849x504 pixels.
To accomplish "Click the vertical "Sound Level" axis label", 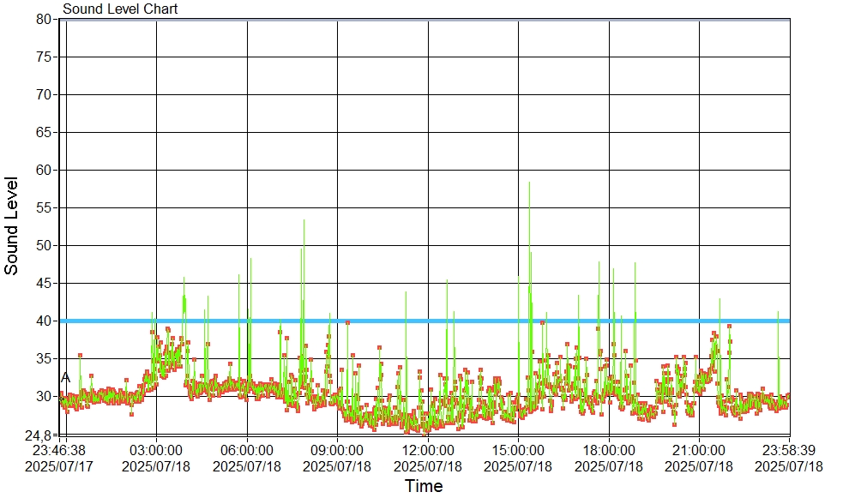I will [x=12, y=225].
